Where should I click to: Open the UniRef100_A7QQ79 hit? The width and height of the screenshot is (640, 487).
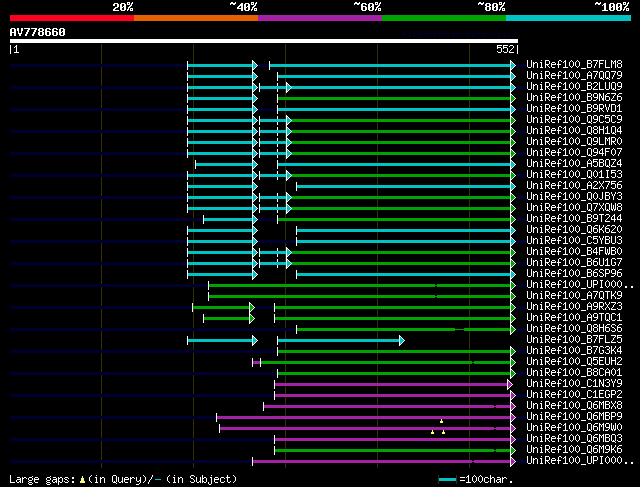tap(574, 75)
